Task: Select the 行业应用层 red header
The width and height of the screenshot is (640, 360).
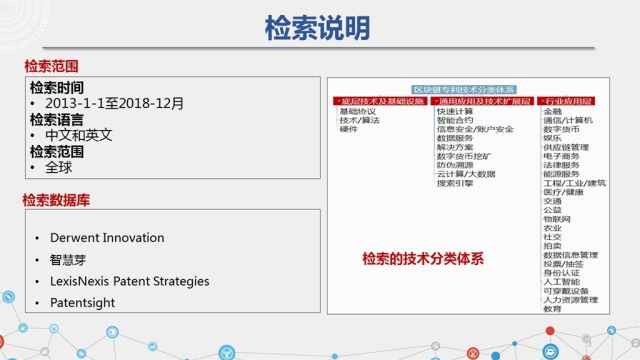Action: click(566, 101)
